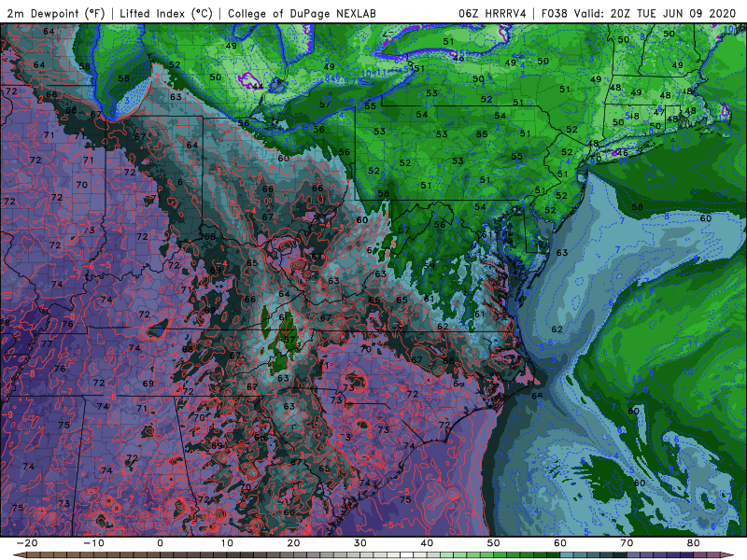The width and height of the screenshot is (747, 560).
Task: Click the "50" label on the color scale
Action: [x=494, y=543]
